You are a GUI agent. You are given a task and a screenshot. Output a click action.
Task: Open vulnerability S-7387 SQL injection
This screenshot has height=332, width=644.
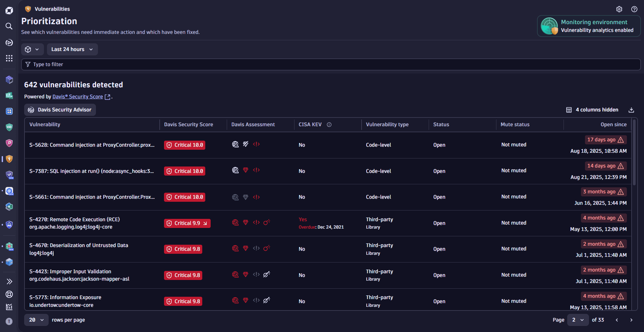(92, 171)
